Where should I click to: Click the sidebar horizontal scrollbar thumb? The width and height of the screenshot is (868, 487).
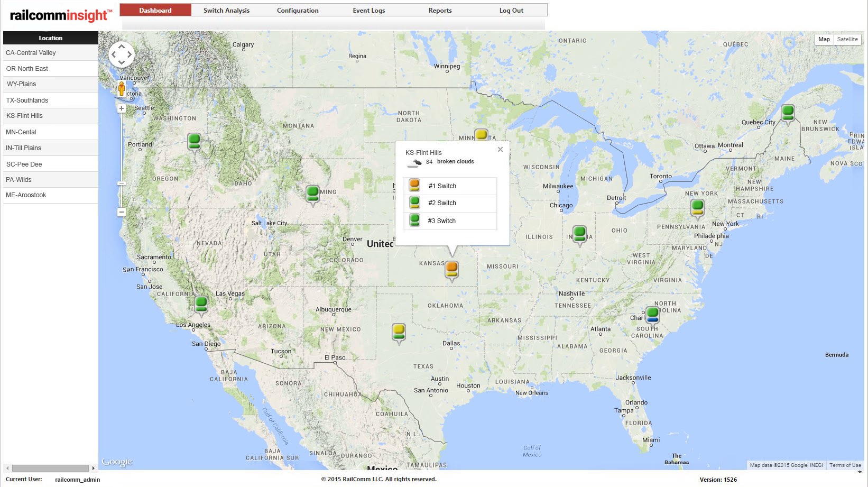(x=50, y=468)
